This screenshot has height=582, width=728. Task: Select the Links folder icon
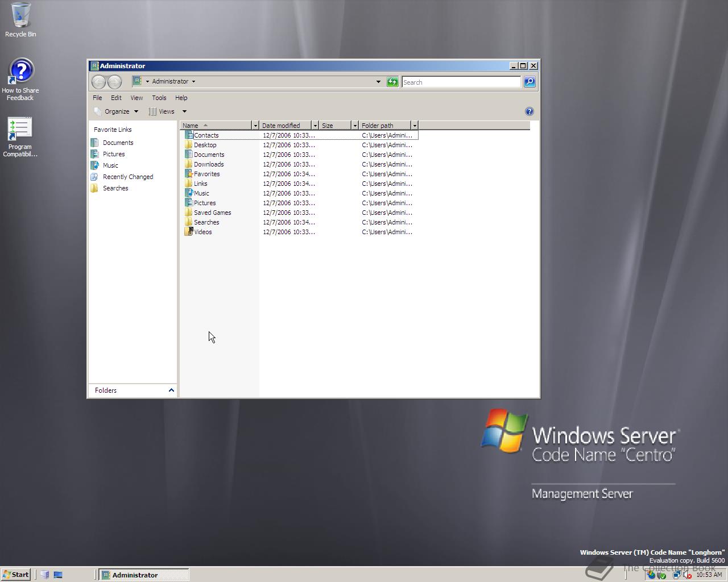tap(189, 184)
